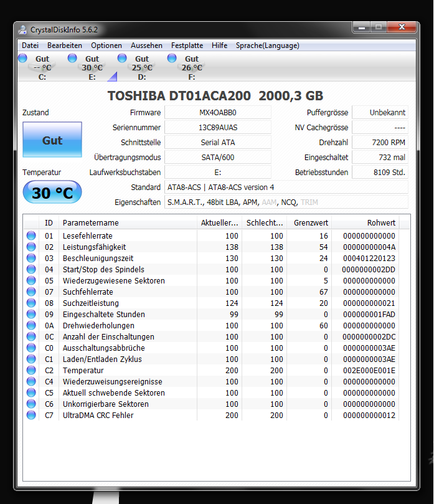Click raw value 000000001FAD
The image size is (434, 504).
tap(369, 315)
